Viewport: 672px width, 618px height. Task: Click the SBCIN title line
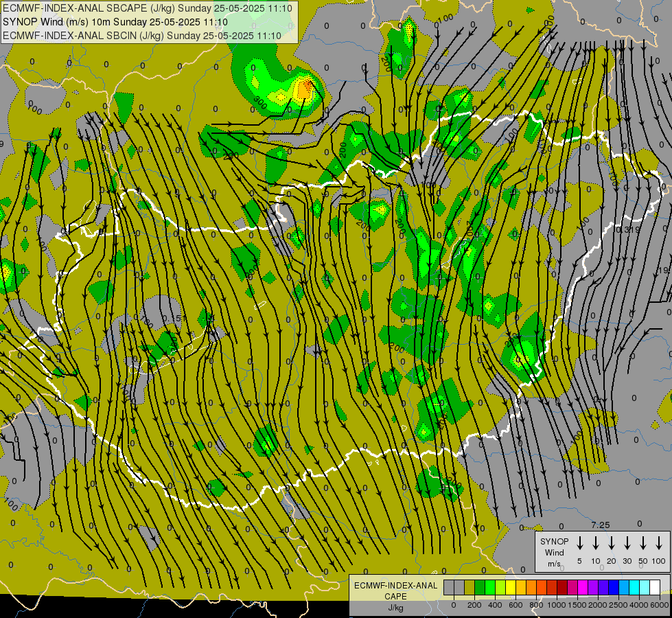(142, 36)
